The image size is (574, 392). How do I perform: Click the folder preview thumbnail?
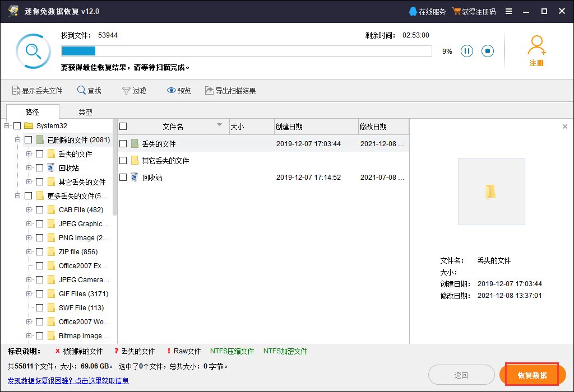[x=491, y=192]
